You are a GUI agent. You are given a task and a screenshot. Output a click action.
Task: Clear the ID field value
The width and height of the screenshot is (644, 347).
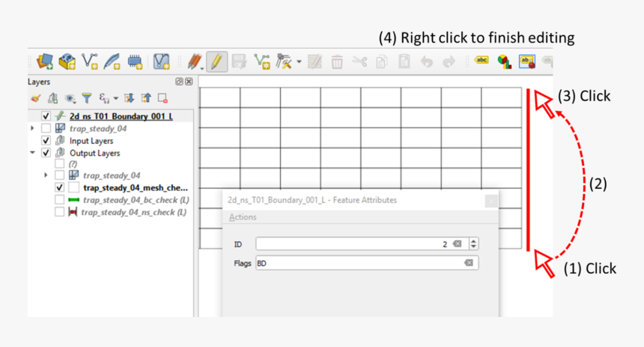tap(457, 244)
